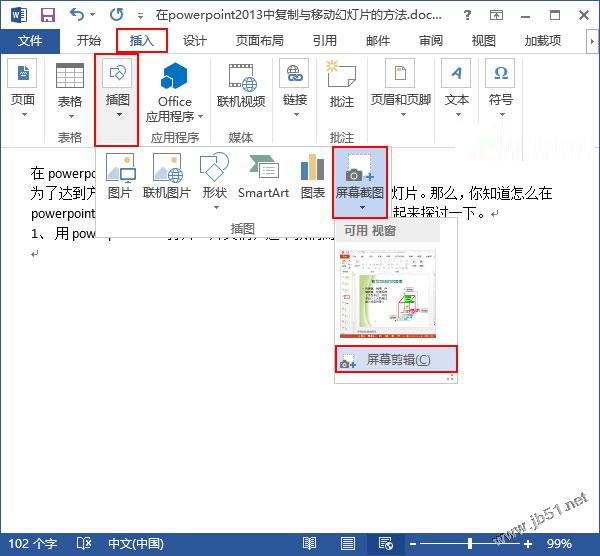This screenshot has height=556, width=600.
Task: Switch to the 设计 tab
Action: (x=194, y=41)
